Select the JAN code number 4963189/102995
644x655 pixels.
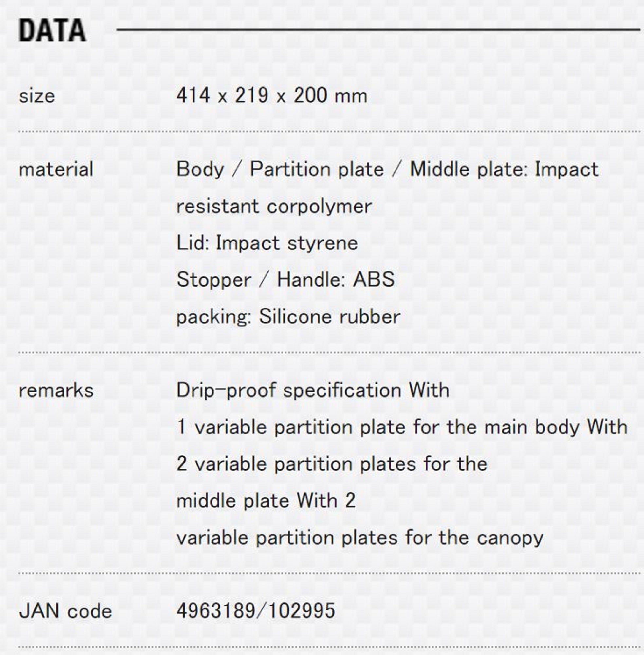coord(256,611)
